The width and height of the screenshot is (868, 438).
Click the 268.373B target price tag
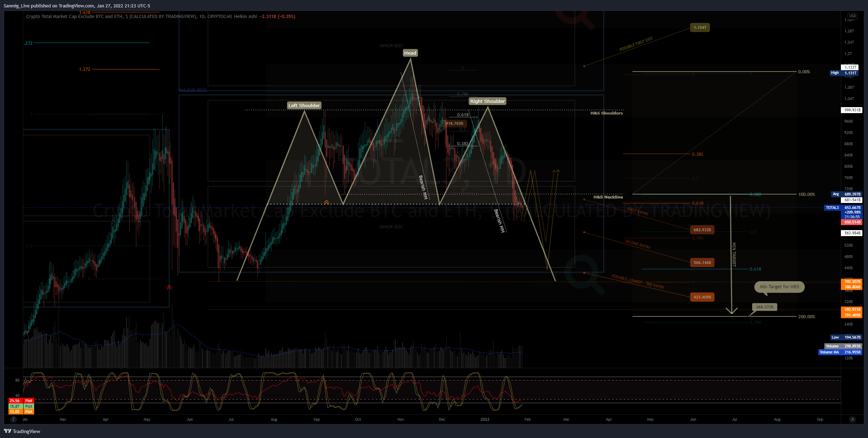[x=764, y=307]
